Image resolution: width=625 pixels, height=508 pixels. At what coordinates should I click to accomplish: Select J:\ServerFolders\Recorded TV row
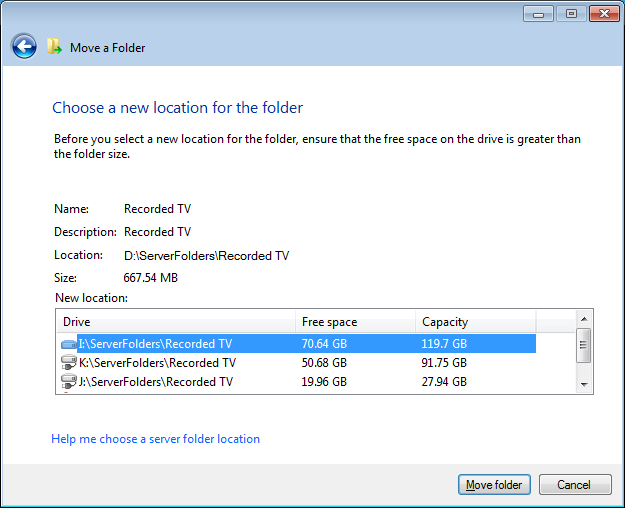(x=298, y=382)
